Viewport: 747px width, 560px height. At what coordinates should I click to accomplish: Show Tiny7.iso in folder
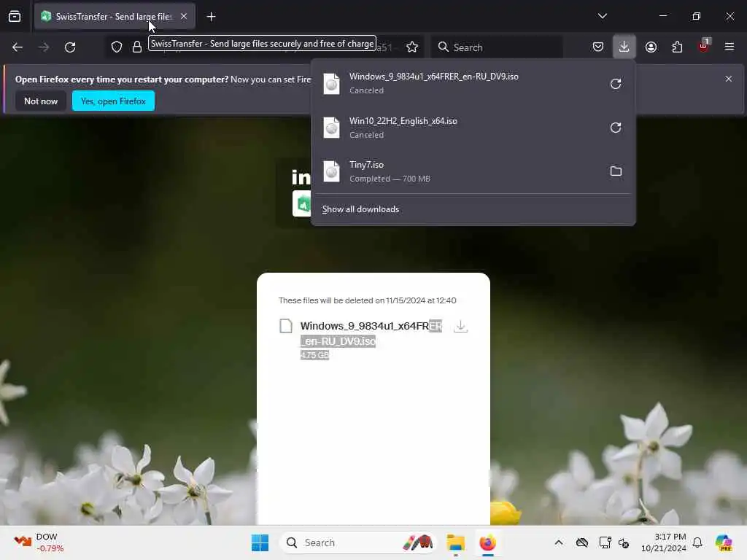(616, 171)
